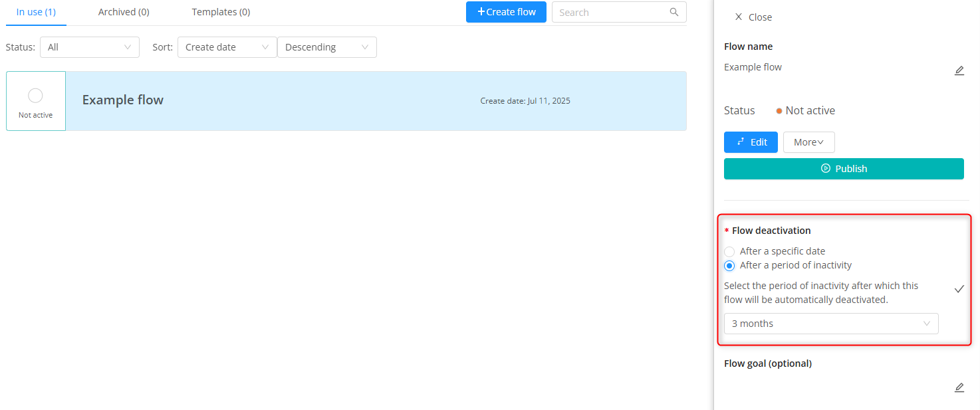Click the pencil icon under Flow goal
This screenshot has height=410, width=980.
pyautogui.click(x=959, y=387)
